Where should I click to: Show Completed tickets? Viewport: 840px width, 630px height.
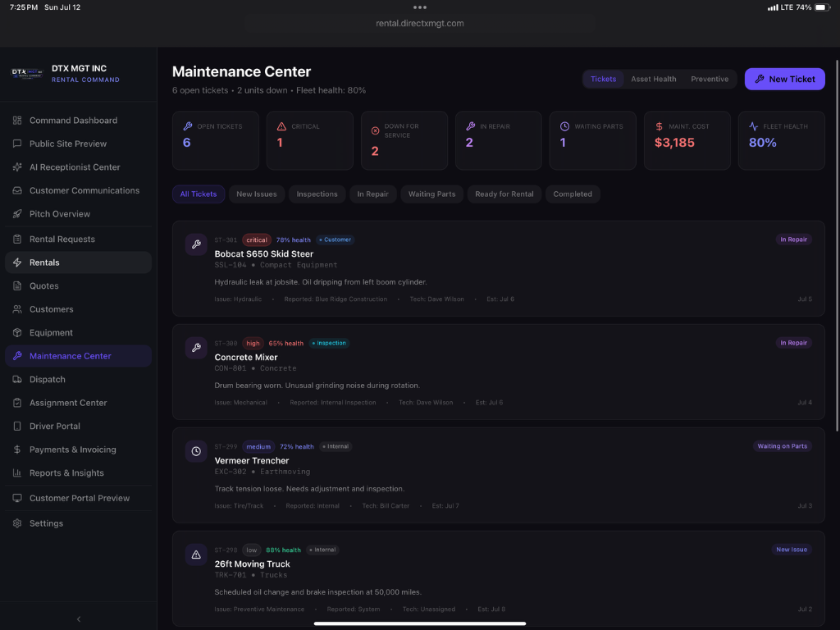pos(573,194)
